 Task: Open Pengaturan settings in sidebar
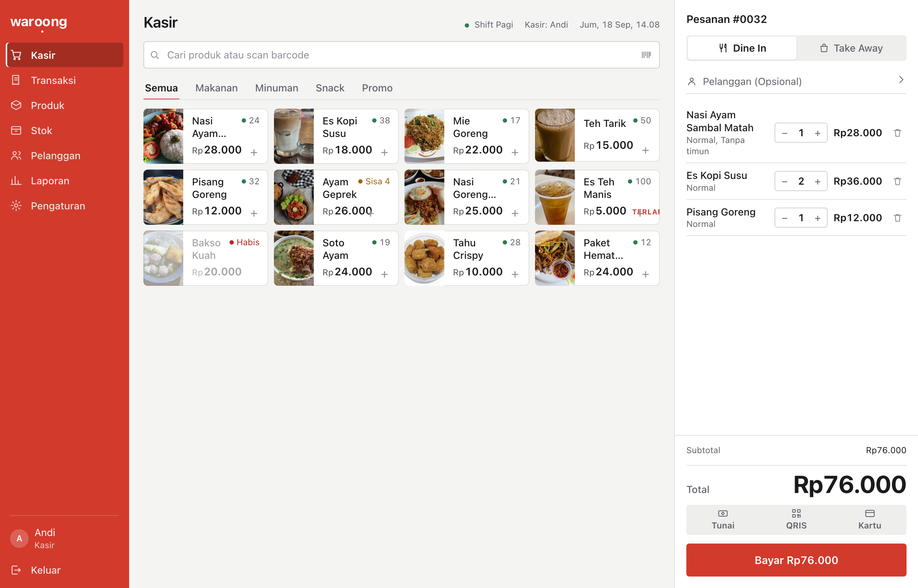click(65, 206)
